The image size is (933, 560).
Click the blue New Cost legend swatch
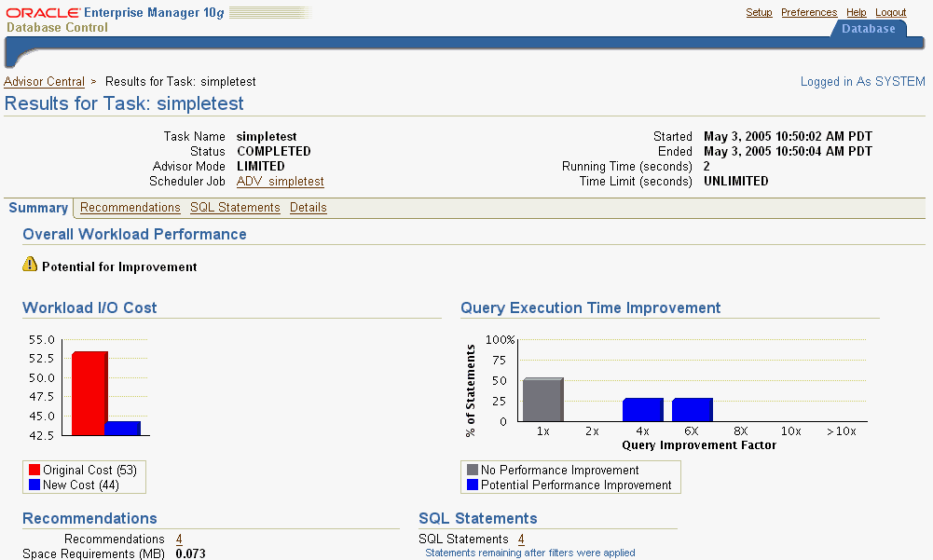34,485
